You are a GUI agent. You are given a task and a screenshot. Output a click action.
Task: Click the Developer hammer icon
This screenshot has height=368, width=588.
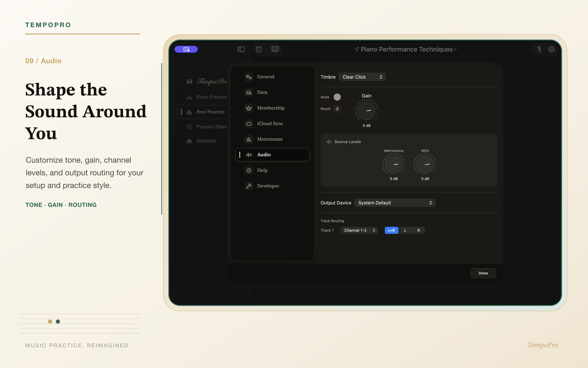[249, 186]
